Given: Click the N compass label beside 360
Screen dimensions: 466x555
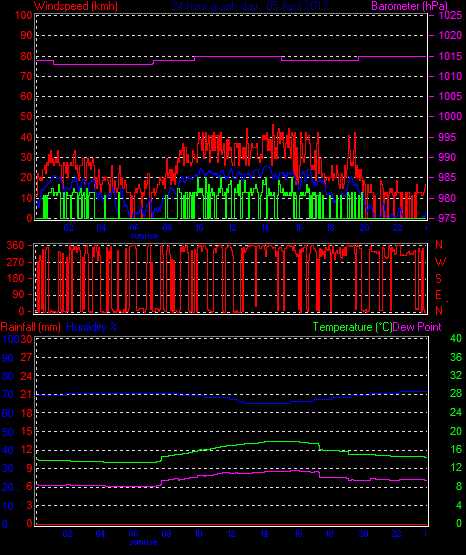Looking at the screenshot, I should (439, 245).
